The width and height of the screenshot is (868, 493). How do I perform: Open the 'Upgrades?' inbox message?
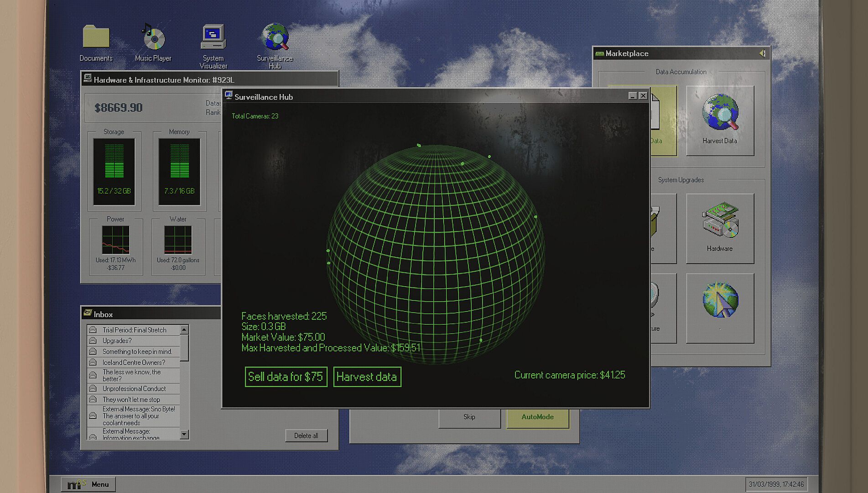117,341
